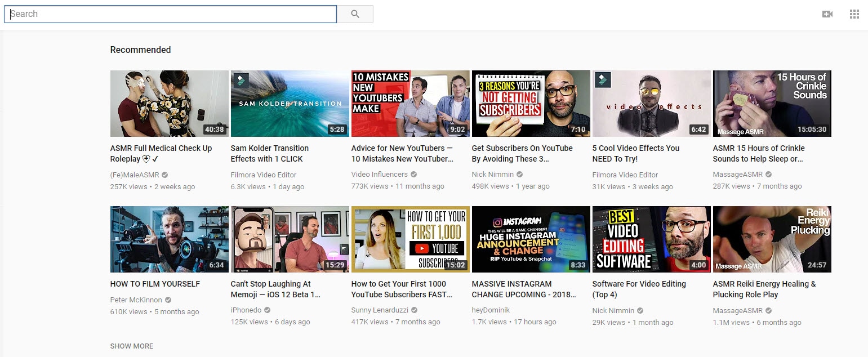The image size is (868, 357).
Task: Visit Nick Nimmin channel under Get Subscribers video
Action: (493, 175)
